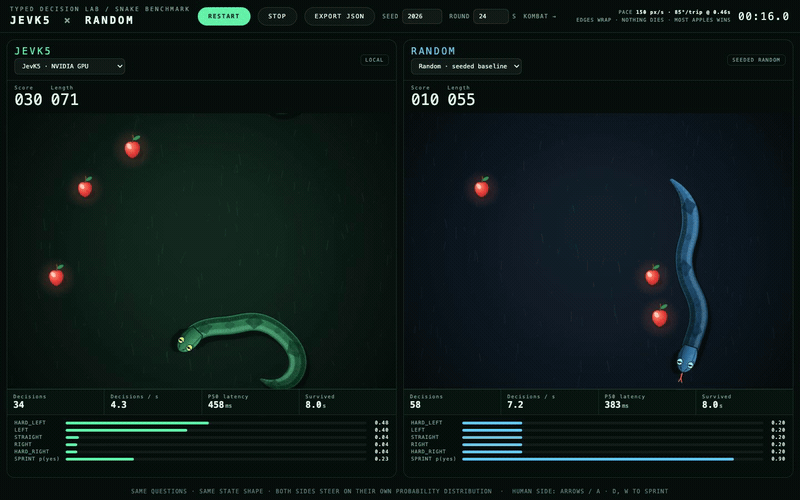Screen dimensions: 800x500
Task: Click the SPRINT p(yes) bar in Random panel
Action: tap(613, 459)
